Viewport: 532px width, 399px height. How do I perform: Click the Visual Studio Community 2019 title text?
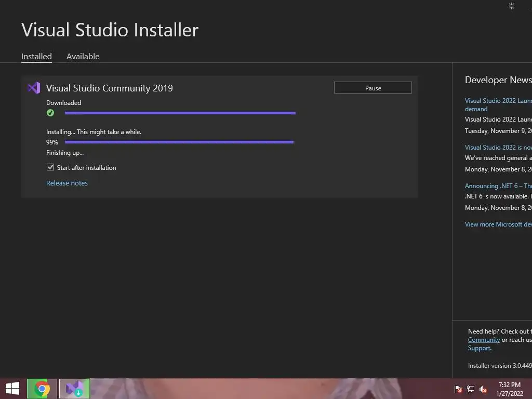pos(109,88)
